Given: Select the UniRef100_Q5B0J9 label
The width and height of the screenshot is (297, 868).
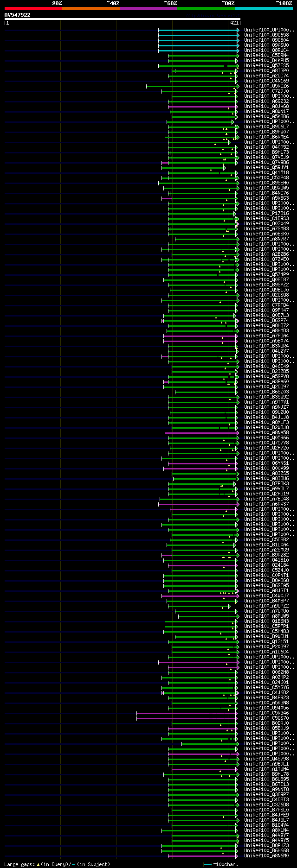Looking at the screenshot, I should [x=266, y=728].
